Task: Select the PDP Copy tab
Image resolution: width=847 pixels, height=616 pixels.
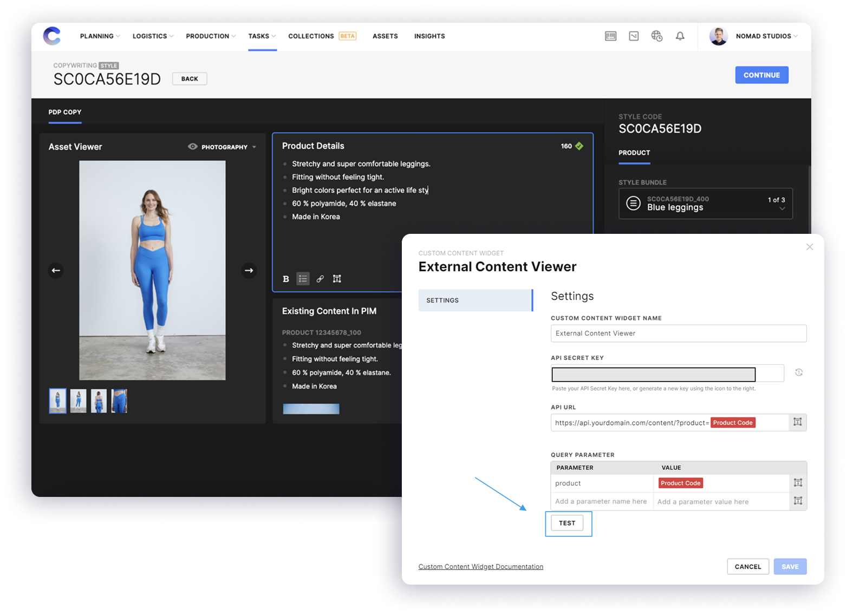Action: click(x=65, y=112)
